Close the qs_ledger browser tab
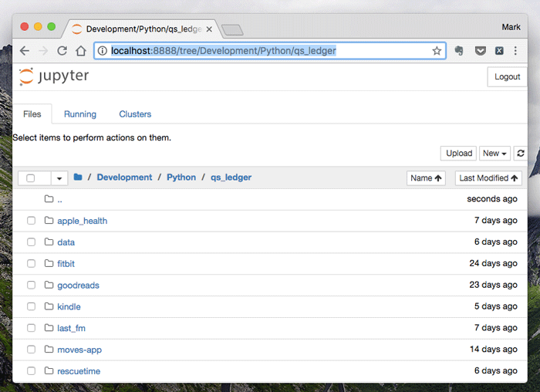This screenshot has width=540, height=392. [208, 29]
